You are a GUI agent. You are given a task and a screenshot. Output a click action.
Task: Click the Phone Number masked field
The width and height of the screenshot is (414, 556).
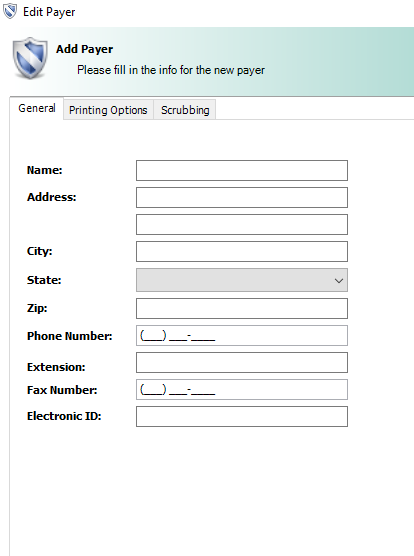tap(242, 335)
